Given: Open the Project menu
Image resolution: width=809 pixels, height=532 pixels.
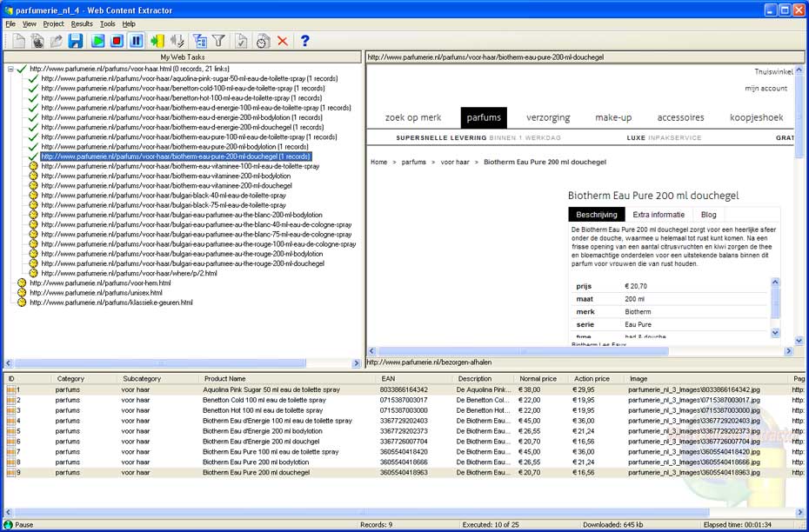Looking at the screenshot, I should 53,23.
